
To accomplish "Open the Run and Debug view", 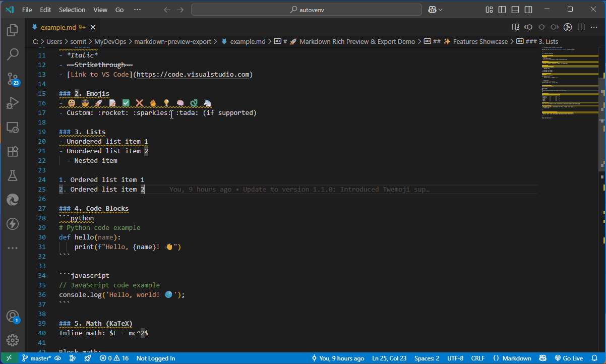I will pyautogui.click(x=13, y=103).
